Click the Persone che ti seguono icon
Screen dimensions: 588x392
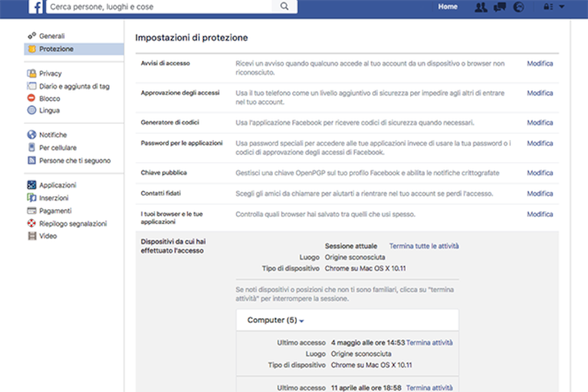[x=32, y=160]
